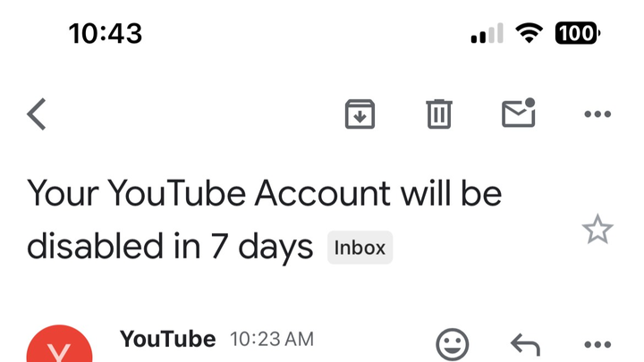The width and height of the screenshot is (644, 362).
Task: Star the YouTube account email
Action: pyautogui.click(x=597, y=229)
